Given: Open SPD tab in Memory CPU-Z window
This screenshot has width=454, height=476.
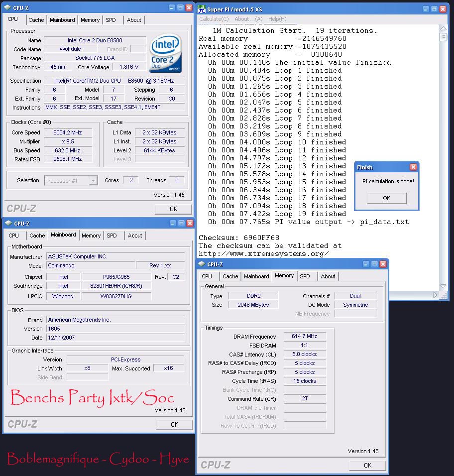Looking at the screenshot, I should coord(305,276).
